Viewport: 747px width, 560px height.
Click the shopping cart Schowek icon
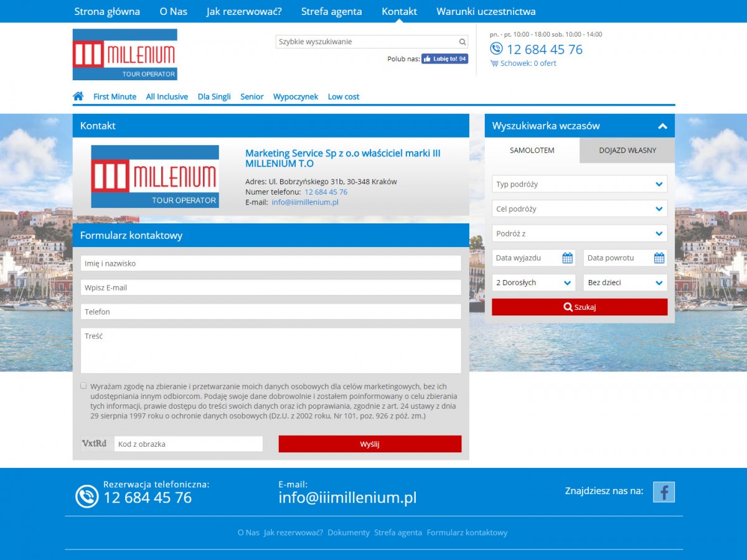(x=494, y=63)
